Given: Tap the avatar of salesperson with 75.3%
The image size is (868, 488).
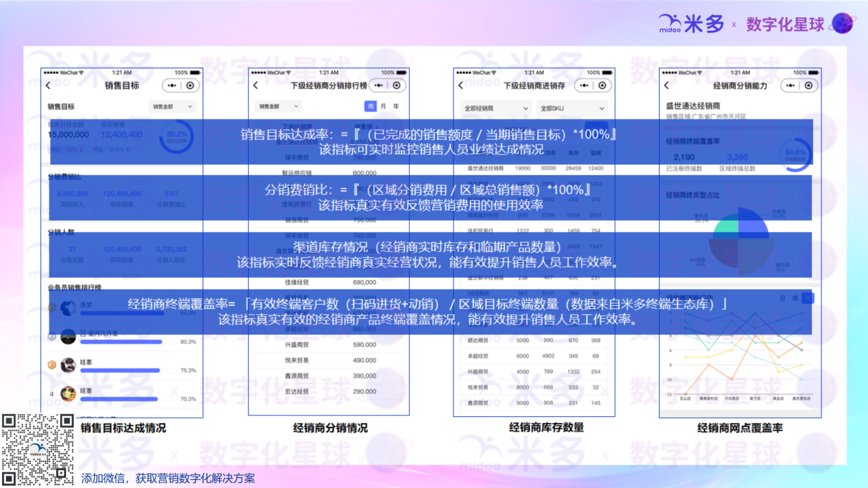Looking at the screenshot, I should pyautogui.click(x=68, y=365).
